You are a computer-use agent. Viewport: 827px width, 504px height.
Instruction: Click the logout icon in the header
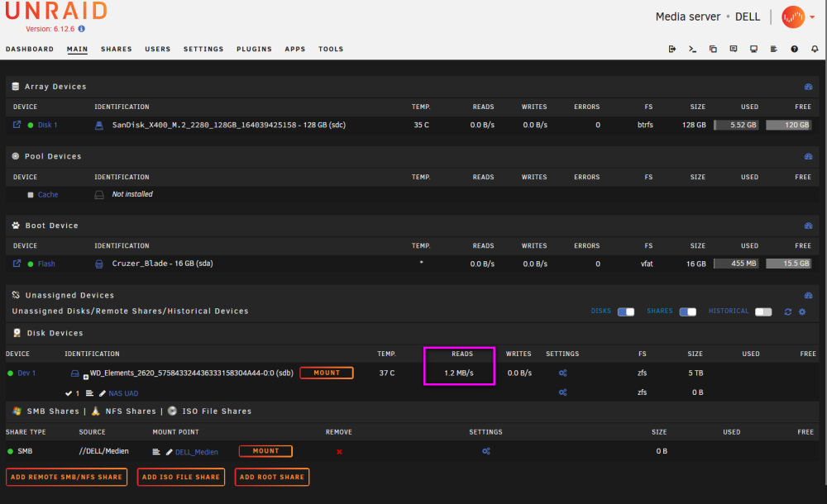[x=672, y=49]
